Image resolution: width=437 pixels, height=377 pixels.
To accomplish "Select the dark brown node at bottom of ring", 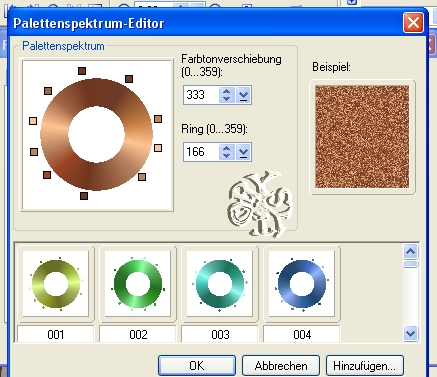I will [84, 196].
